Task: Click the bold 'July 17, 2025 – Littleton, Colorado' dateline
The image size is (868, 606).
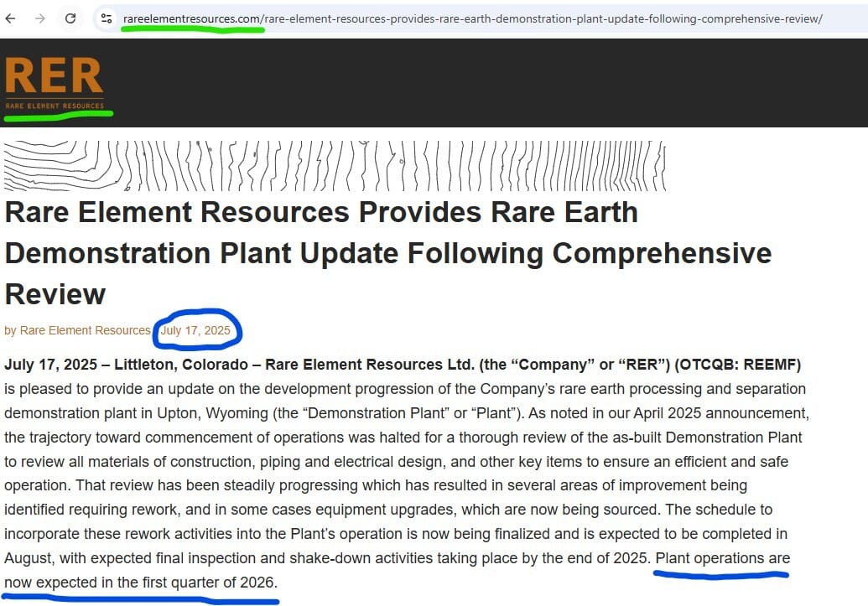Action: pyautogui.click(x=126, y=365)
